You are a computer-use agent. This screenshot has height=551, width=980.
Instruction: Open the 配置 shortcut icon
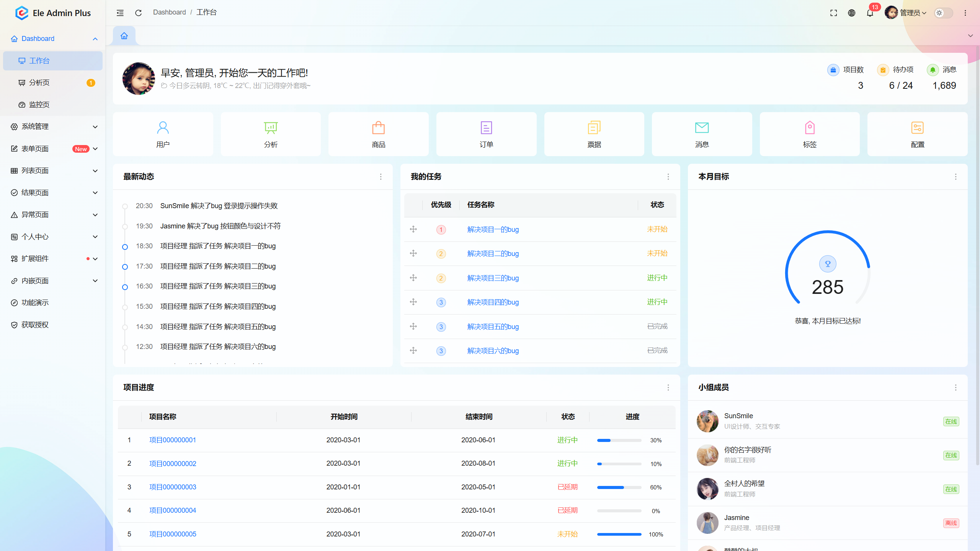coord(917,128)
